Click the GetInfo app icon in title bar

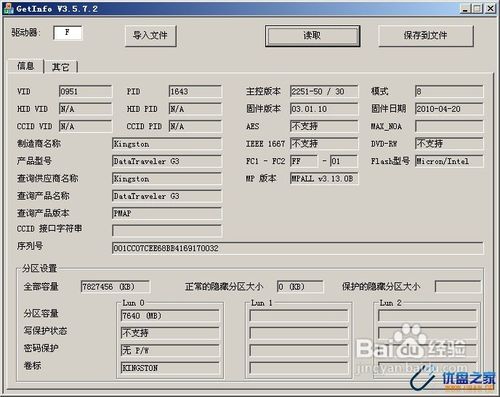[8, 8]
